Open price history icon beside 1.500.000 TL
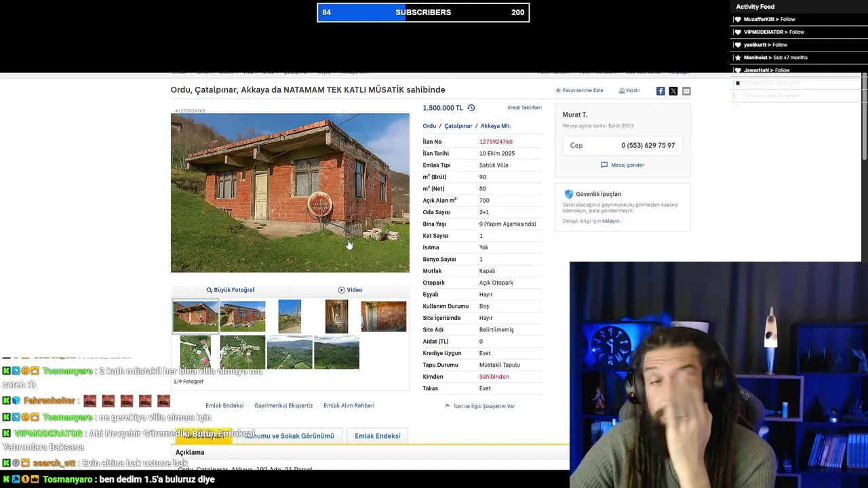Screen dimensions: 868x488 [471, 108]
